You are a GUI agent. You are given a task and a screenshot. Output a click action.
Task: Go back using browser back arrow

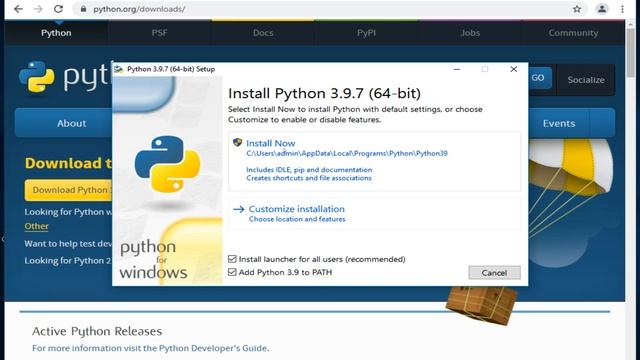[18, 9]
